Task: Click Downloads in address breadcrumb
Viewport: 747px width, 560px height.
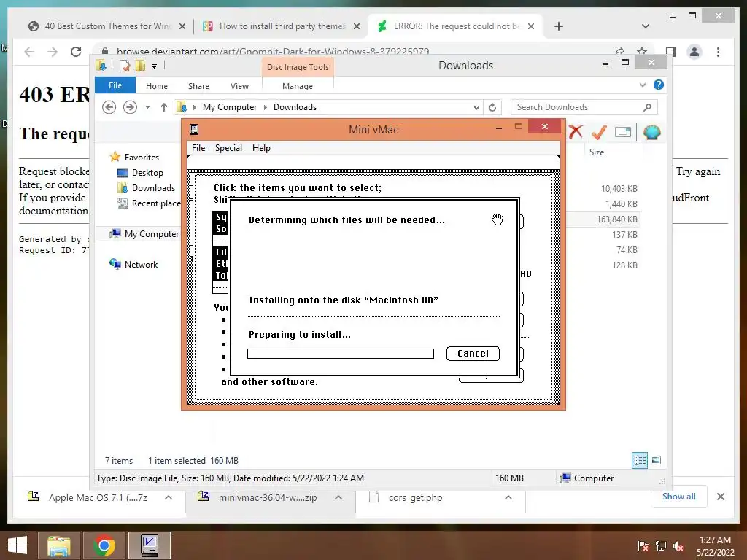Action: pos(295,107)
